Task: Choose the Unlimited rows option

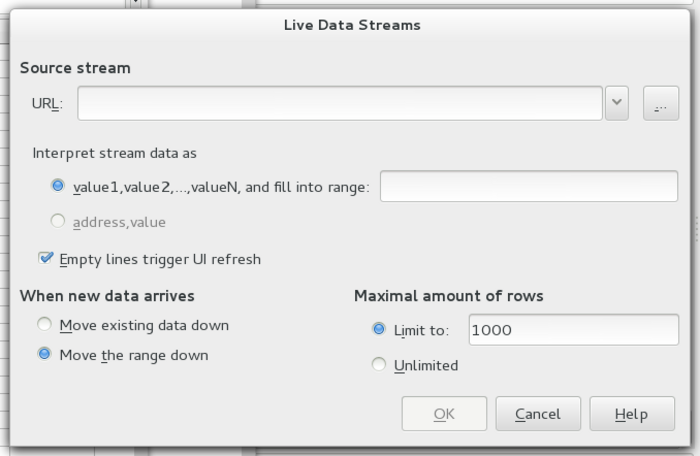Action: coord(378,365)
